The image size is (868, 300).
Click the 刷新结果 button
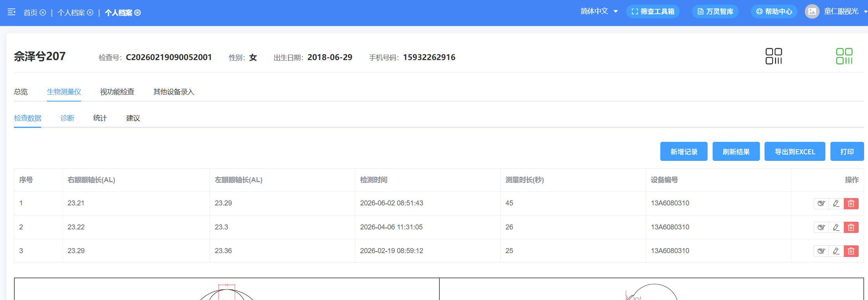(736, 151)
